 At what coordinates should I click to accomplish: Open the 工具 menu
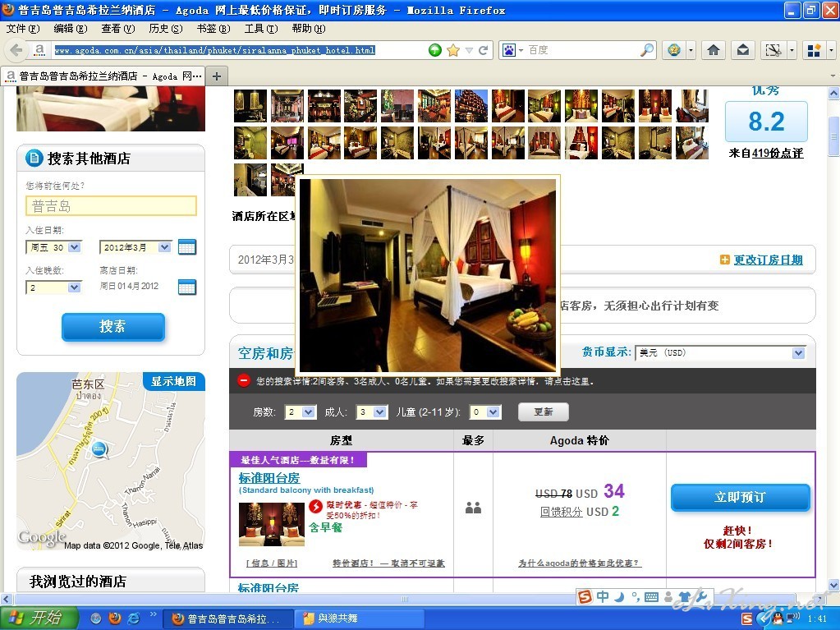pos(261,29)
